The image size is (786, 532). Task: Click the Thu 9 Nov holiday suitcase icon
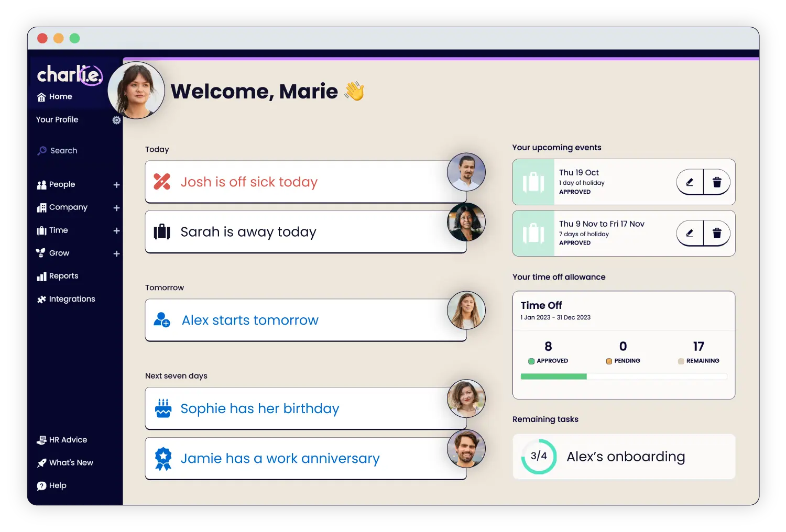(533, 234)
